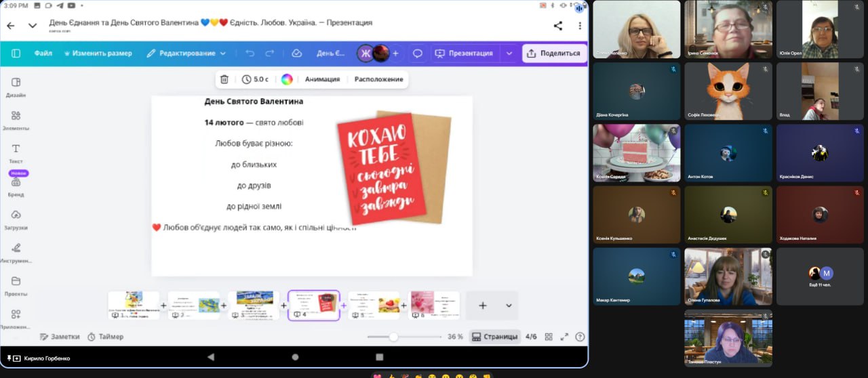Delete the slide with the trash icon

224,79
